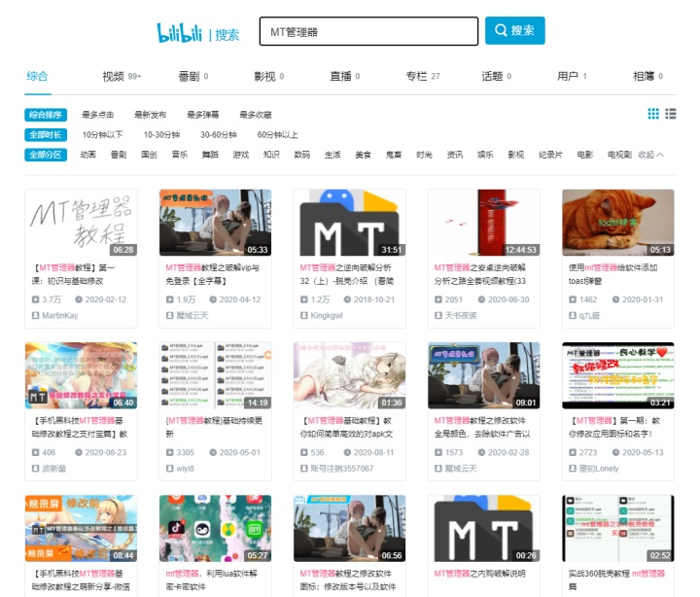Open title MT管理器教程之破解vip与免登录
700x597 pixels.
click(x=213, y=274)
